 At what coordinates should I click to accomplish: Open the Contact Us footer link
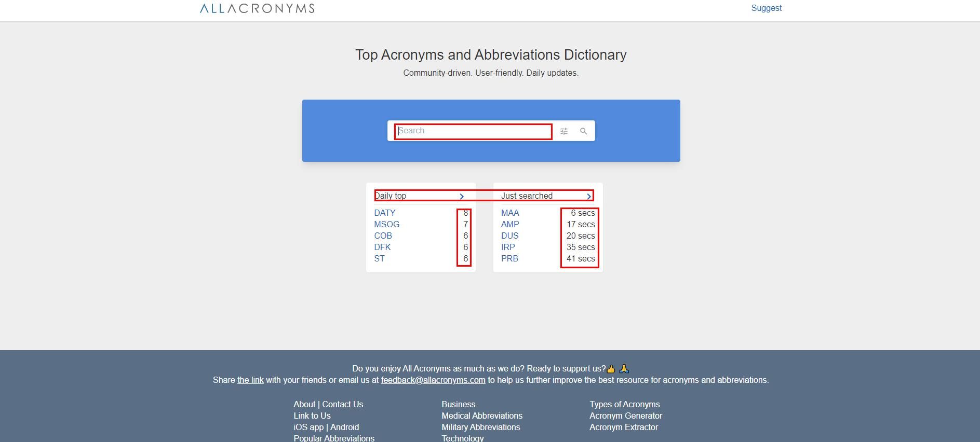[342, 405]
